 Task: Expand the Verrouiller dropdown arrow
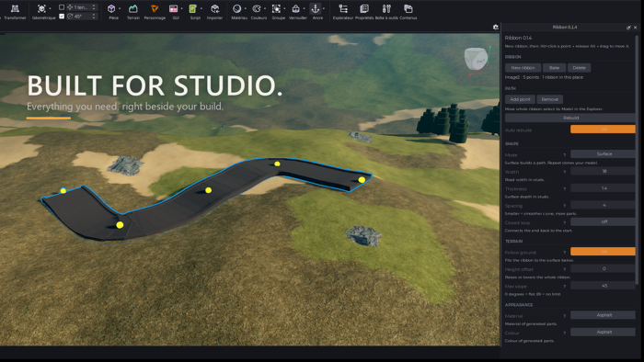click(x=304, y=8)
